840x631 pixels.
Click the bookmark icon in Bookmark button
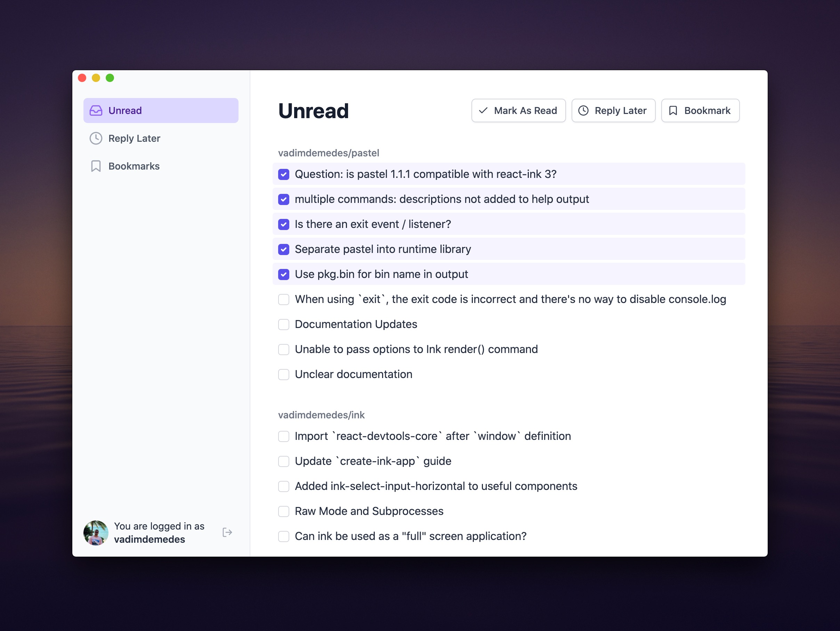tap(673, 110)
